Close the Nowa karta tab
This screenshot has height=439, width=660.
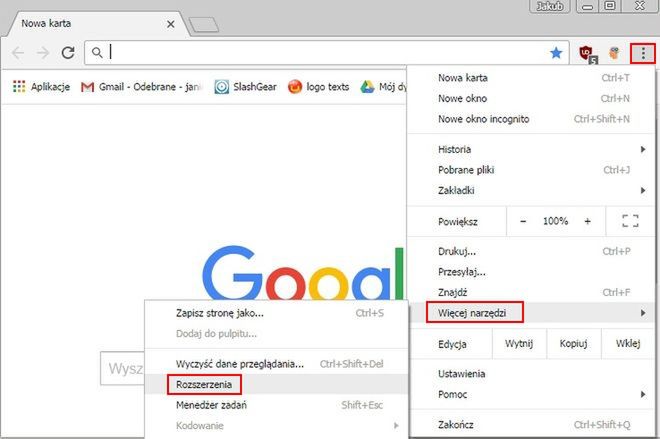tap(170, 24)
